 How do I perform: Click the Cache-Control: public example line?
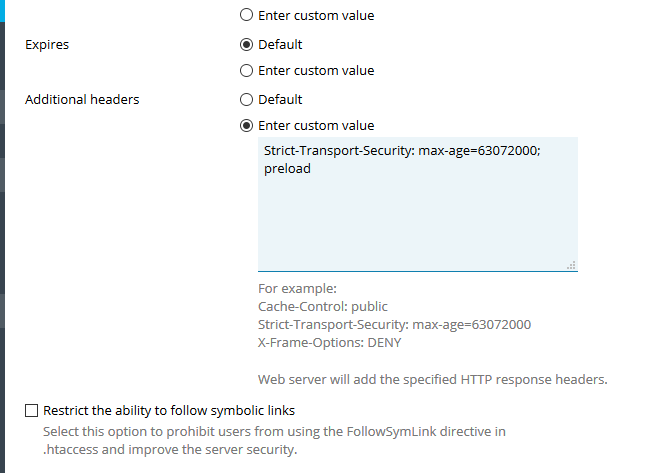323,307
